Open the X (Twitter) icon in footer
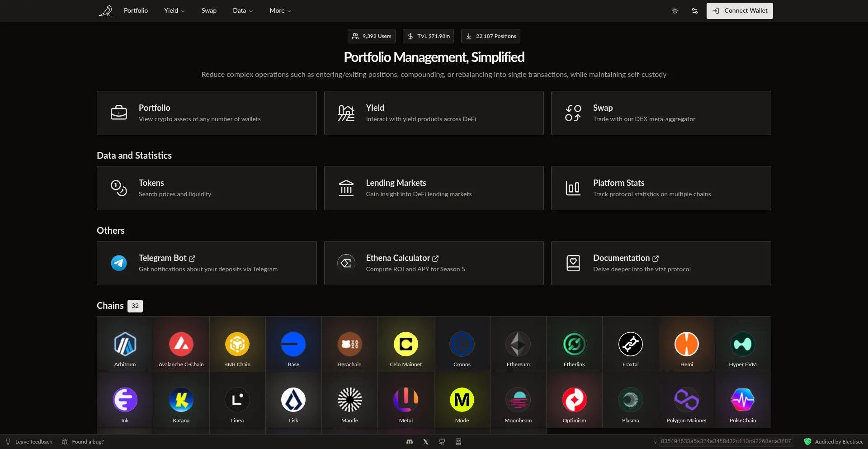 [426, 442]
